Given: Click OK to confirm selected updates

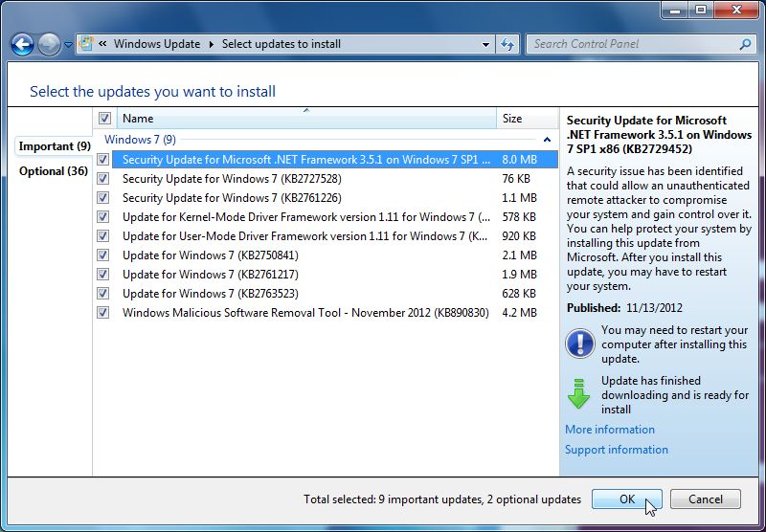Looking at the screenshot, I should [x=627, y=499].
